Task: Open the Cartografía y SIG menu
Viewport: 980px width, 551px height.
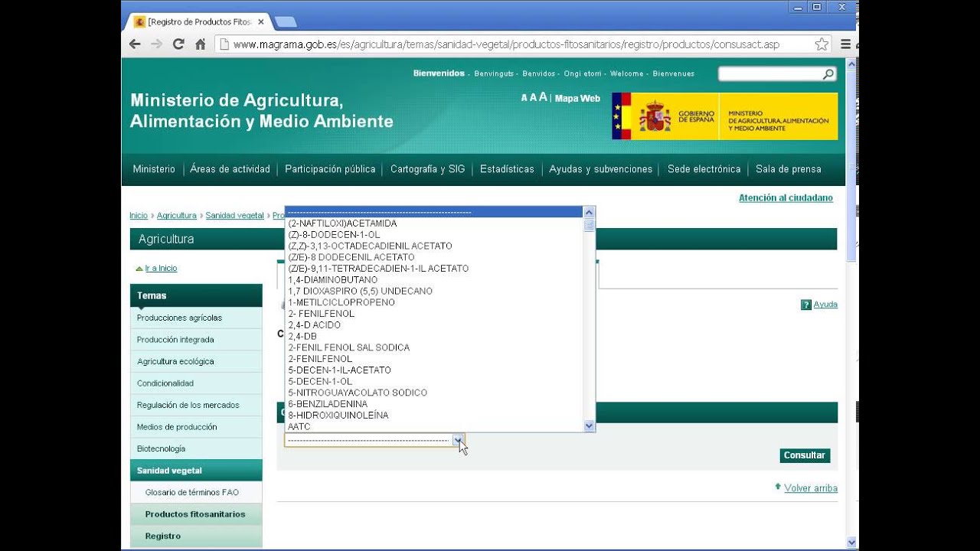Action: point(427,169)
